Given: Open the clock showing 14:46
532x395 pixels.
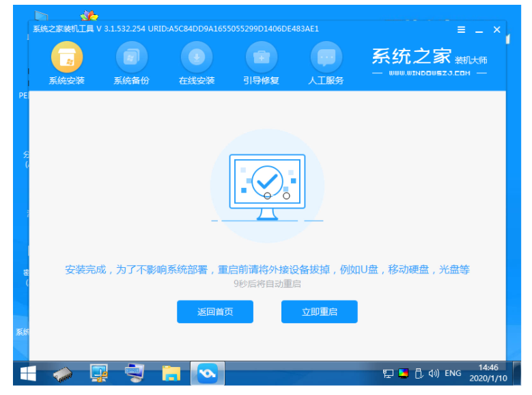Looking at the screenshot, I should [x=489, y=373].
